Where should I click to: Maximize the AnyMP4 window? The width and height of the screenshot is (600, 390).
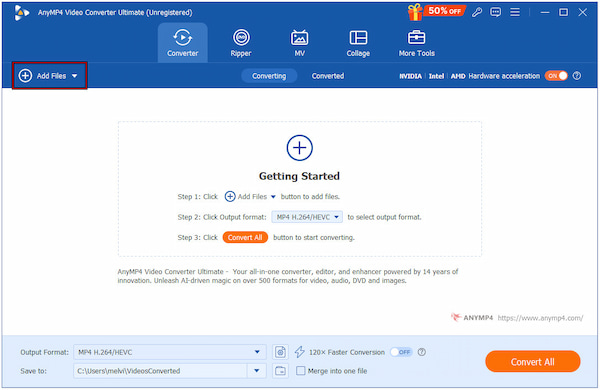[x=563, y=12]
